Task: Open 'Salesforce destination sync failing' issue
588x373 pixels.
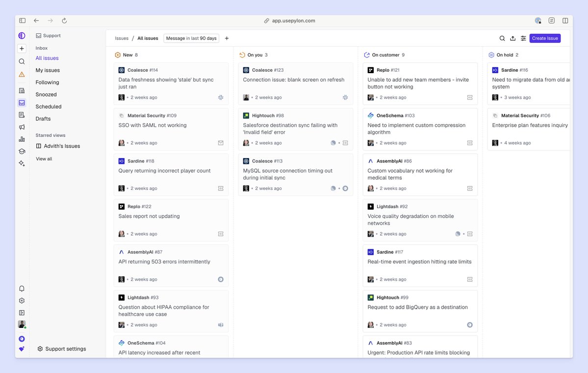Action: [x=296, y=129]
